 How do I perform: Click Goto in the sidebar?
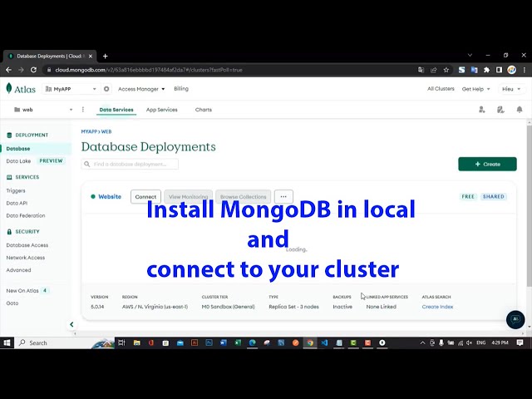click(12, 303)
